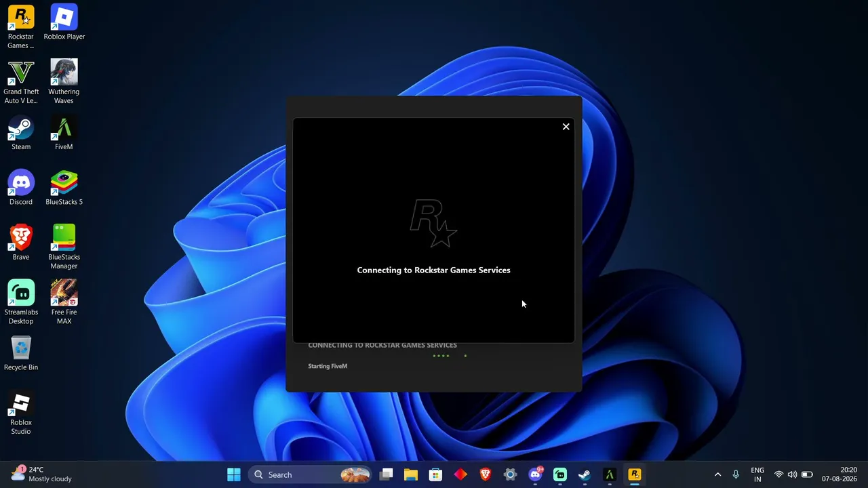The image size is (868, 488).
Task: Select the Roblox Player desktop icon
Action: [64, 23]
